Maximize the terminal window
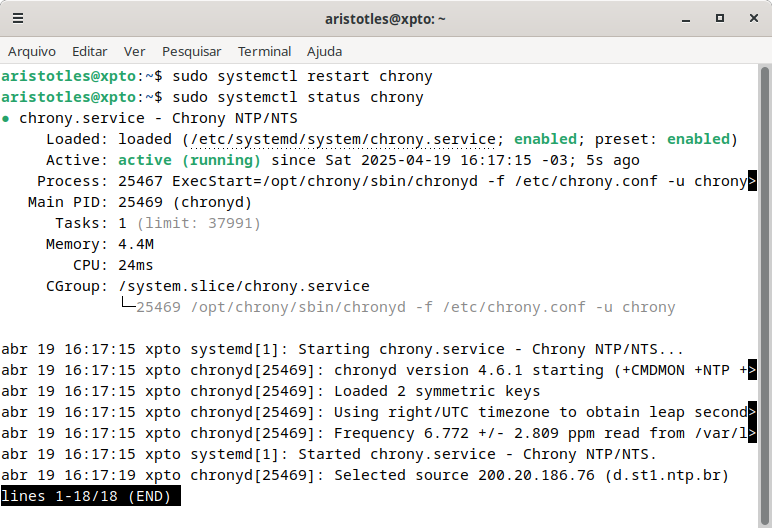772x528 pixels. 719,19
